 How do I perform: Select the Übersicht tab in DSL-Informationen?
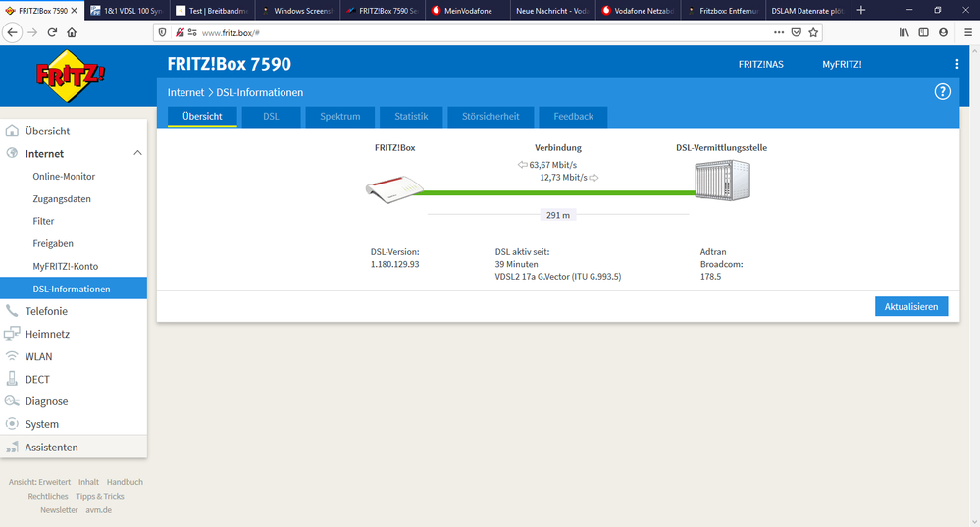[x=202, y=116]
